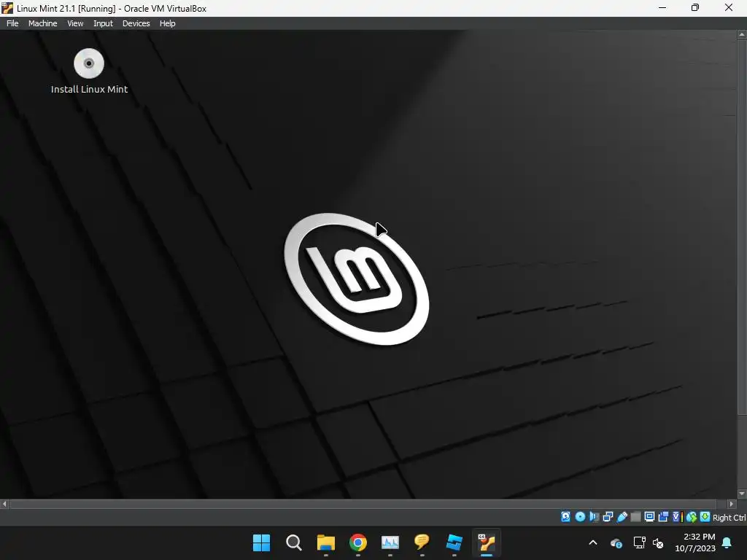Open the system monitor taskbar app
Viewport: 747px width, 560px height.
pyautogui.click(x=390, y=542)
